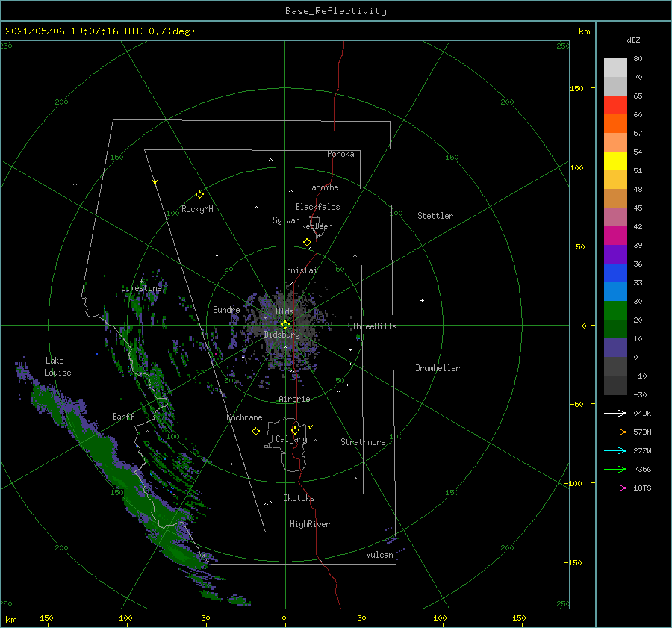
Task: Click the Calgary city label
Action: point(291,439)
